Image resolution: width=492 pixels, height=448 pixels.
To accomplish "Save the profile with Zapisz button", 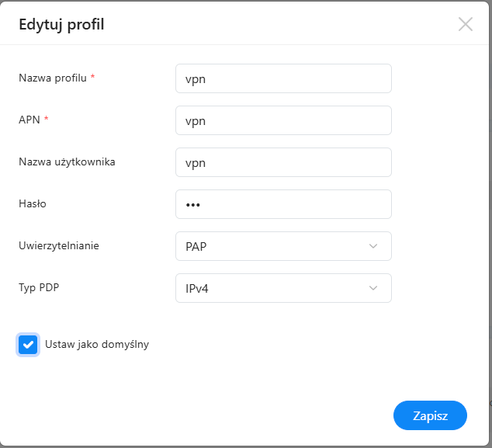I will 430,415.
